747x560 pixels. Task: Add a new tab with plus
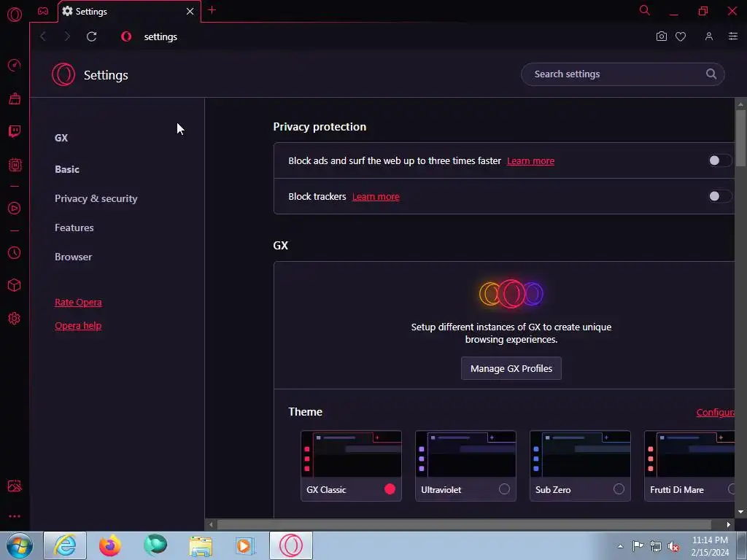pos(212,10)
